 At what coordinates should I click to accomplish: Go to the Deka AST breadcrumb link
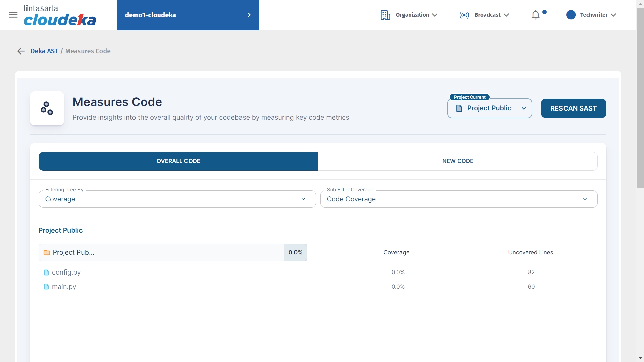pyautogui.click(x=44, y=51)
